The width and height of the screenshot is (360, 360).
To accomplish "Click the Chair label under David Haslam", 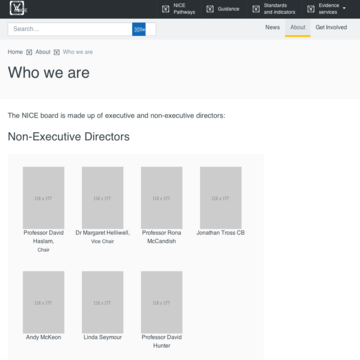I will [x=43, y=250].
